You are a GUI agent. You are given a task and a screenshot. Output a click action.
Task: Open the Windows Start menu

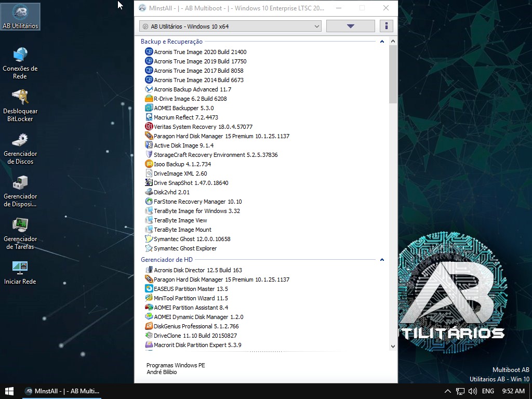(9, 391)
